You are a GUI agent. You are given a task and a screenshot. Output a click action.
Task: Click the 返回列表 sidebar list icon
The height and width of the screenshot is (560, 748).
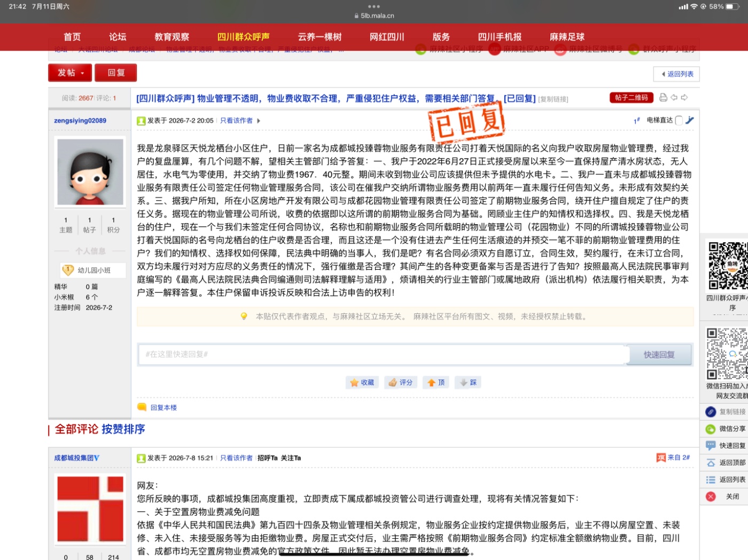pyautogui.click(x=711, y=480)
